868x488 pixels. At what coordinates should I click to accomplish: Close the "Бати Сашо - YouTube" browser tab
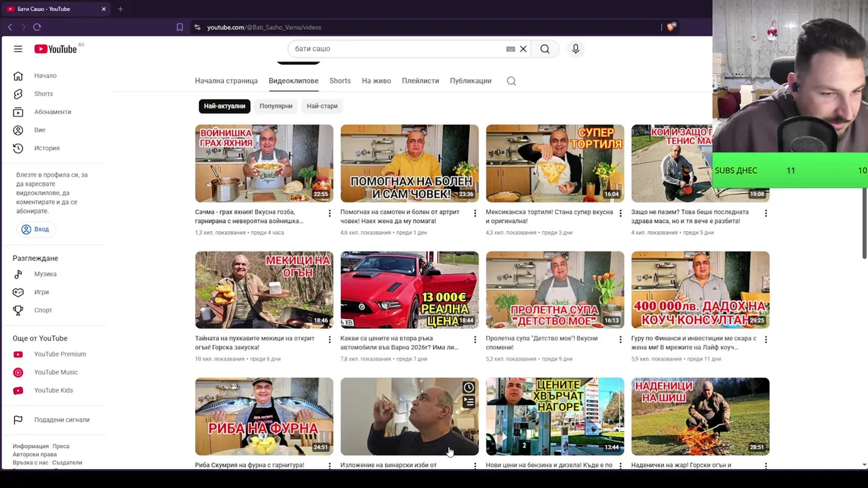click(x=103, y=9)
